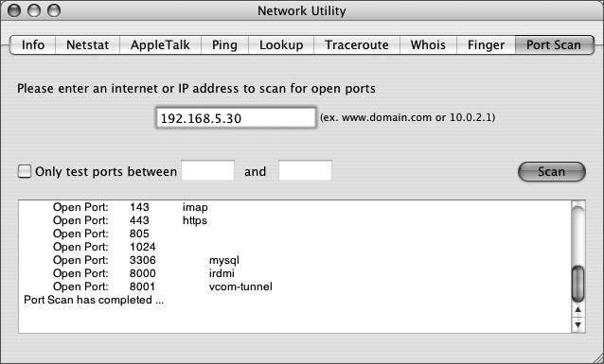This screenshot has width=604, height=364.
Task: Focus the starting port number field
Action: pyautogui.click(x=207, y=170)
